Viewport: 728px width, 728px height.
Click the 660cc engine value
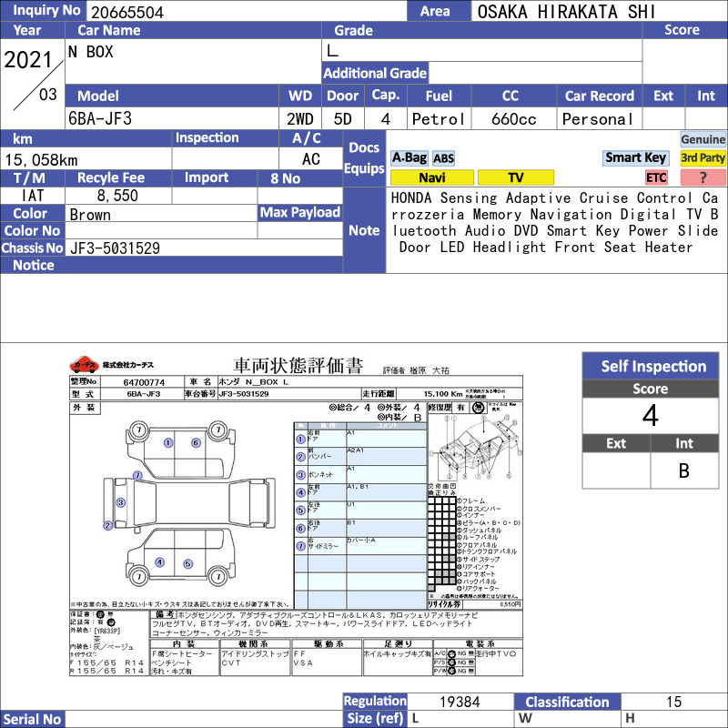coord(513,119)
